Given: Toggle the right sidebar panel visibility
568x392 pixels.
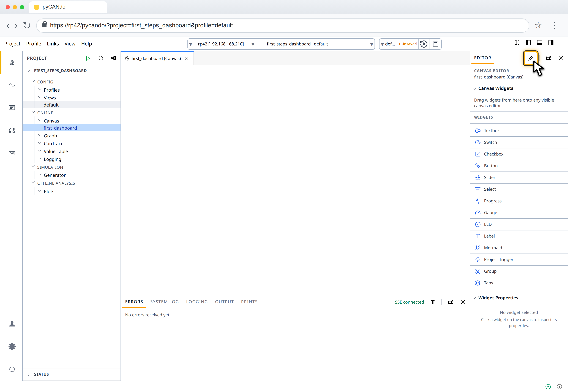Looking at the screenshot, I should pyautogui.click(x=551, y=43).
